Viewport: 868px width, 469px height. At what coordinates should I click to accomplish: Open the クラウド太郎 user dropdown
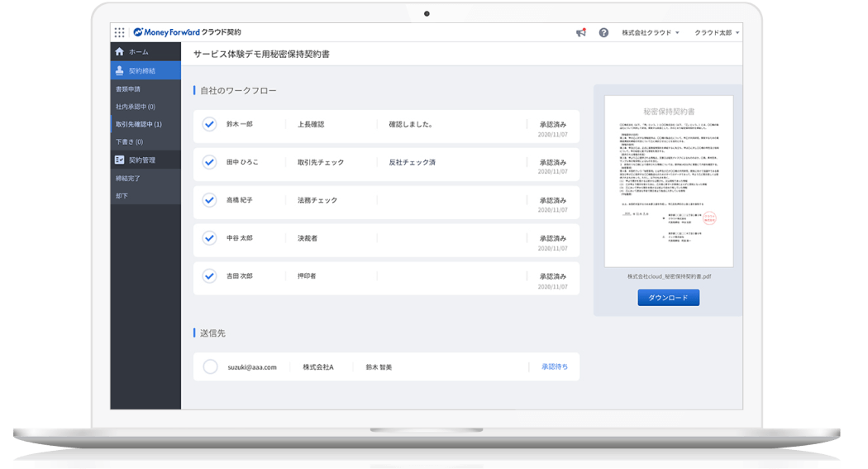click(717, 32)
